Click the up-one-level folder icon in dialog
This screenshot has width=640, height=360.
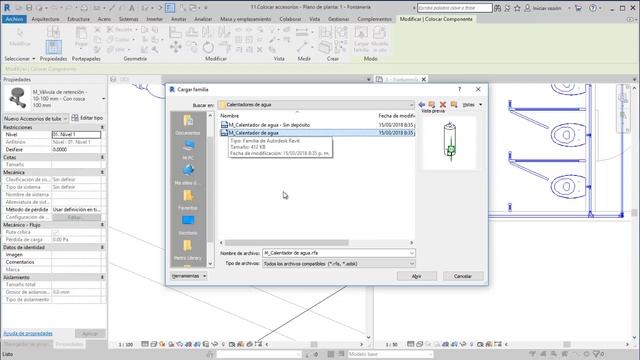pos(432,105)
